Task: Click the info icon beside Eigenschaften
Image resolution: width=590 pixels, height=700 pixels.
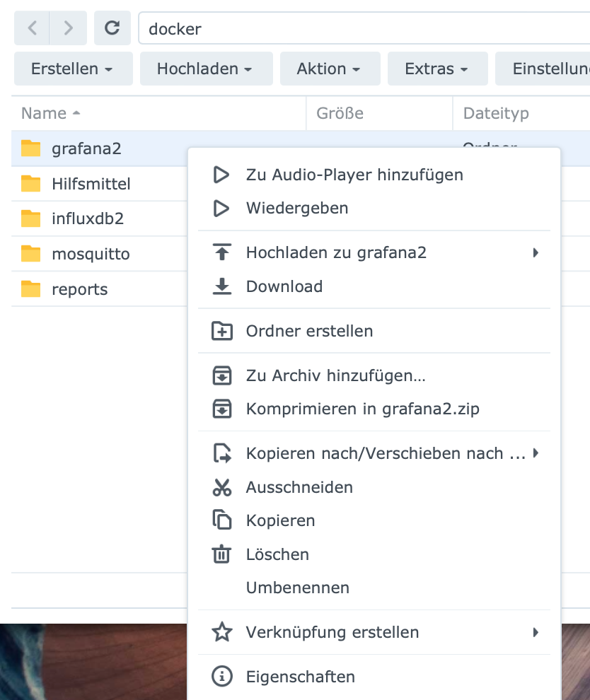Action: (x=222, y=677)
